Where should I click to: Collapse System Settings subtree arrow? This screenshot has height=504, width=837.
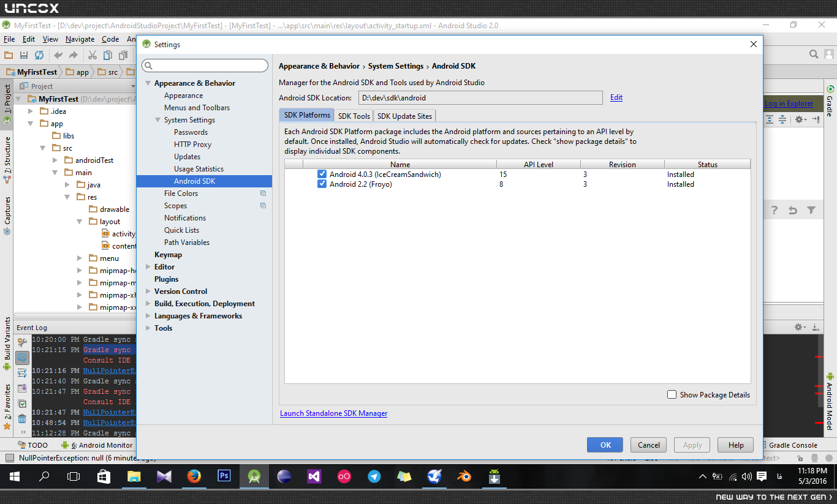pos(157,120)
